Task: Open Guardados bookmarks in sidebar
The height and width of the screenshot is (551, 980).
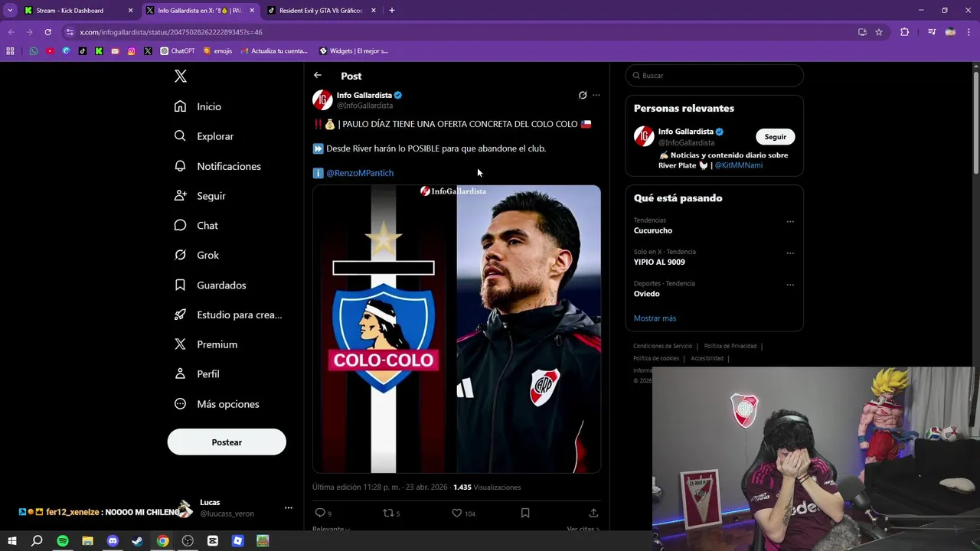Action: [x=211, y=285]
